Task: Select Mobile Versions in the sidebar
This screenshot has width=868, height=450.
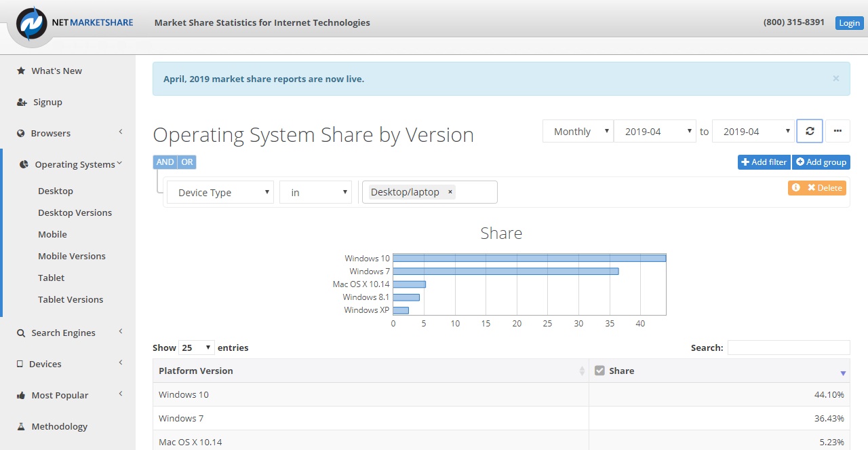Action: point(72,256)
